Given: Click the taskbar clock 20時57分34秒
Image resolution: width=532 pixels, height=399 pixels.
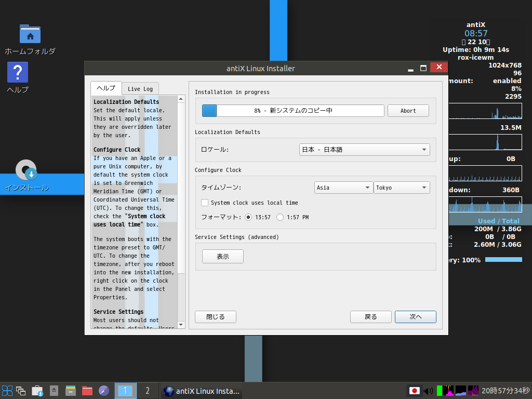Looking at the screenshot, I should [x=506, y=391].
